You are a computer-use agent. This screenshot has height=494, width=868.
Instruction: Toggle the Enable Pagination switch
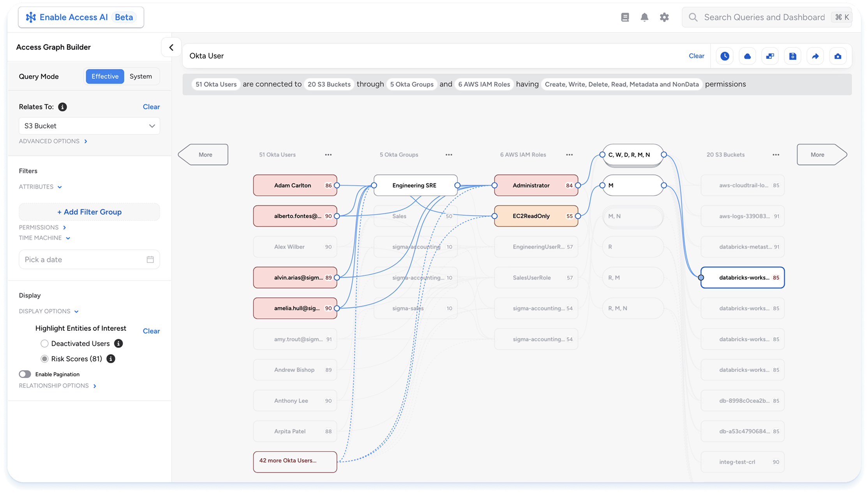click(x=25, y=374)
